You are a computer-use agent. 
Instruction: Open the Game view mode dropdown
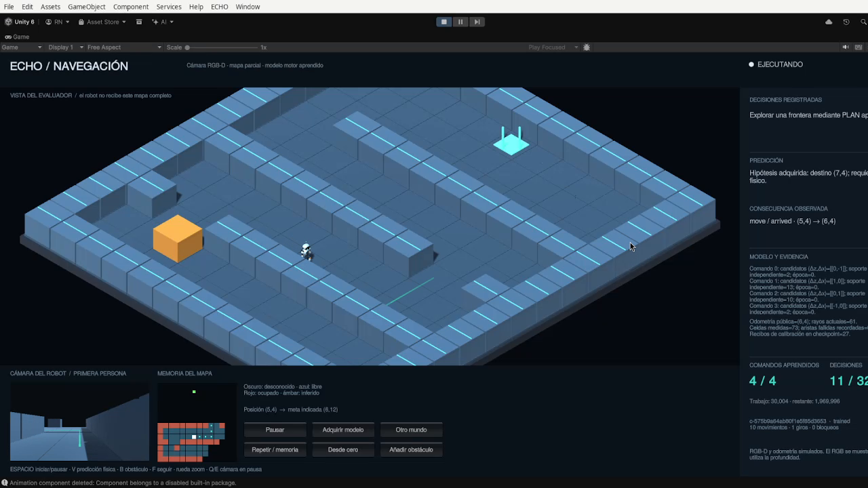click(x=22, y=47)
